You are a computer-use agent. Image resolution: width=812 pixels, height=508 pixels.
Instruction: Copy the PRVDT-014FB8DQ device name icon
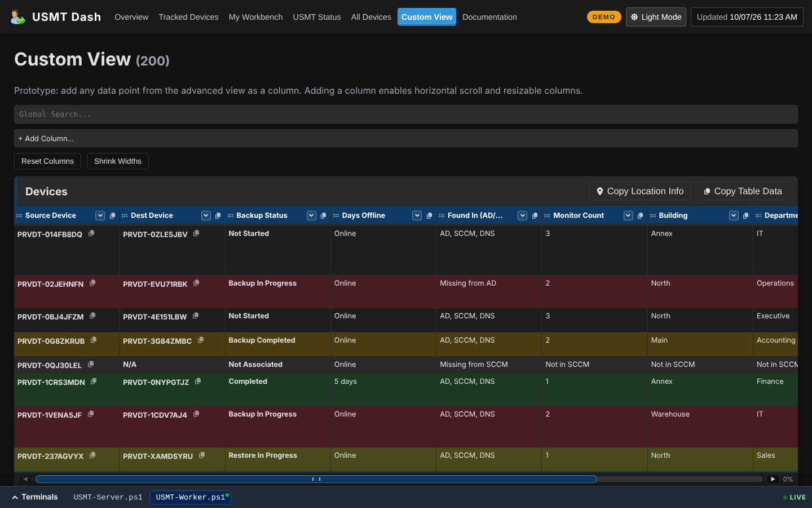(x=91, y=233)
